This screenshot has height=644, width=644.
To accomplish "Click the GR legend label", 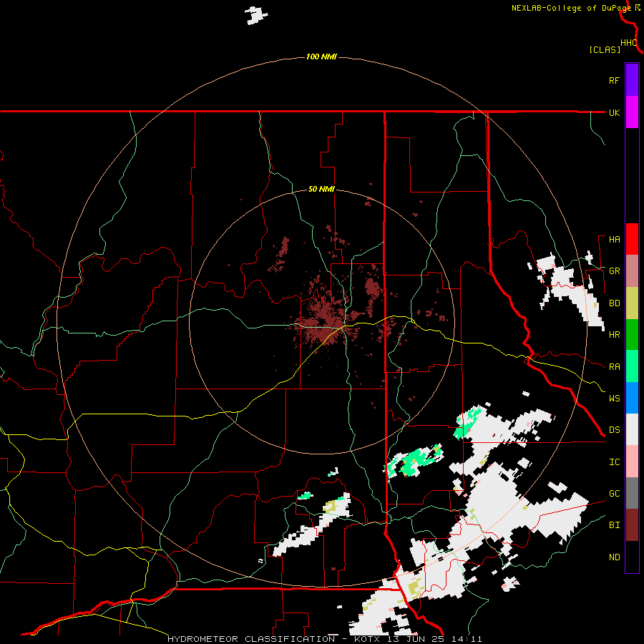I will [x=614, y=271].
